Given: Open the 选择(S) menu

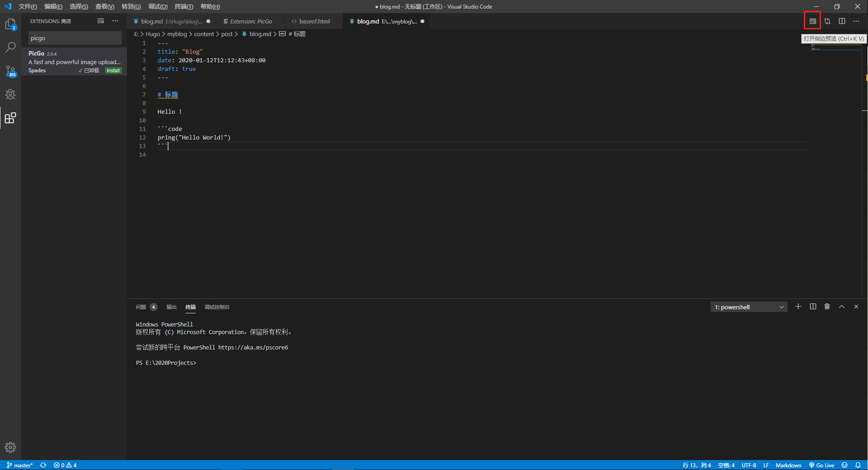Looking at the screenshot, I should pyautogui.click(x=79, y=6).
